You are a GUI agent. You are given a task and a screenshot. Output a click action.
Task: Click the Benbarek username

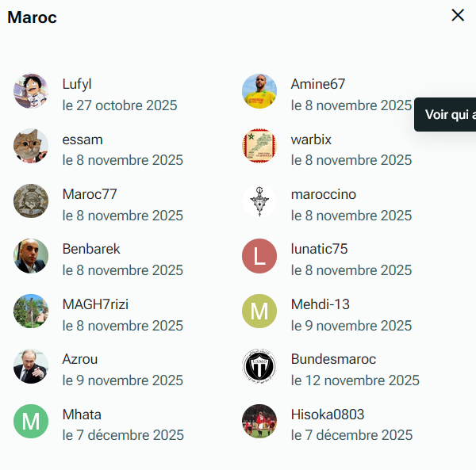click(x=91, y=249)
